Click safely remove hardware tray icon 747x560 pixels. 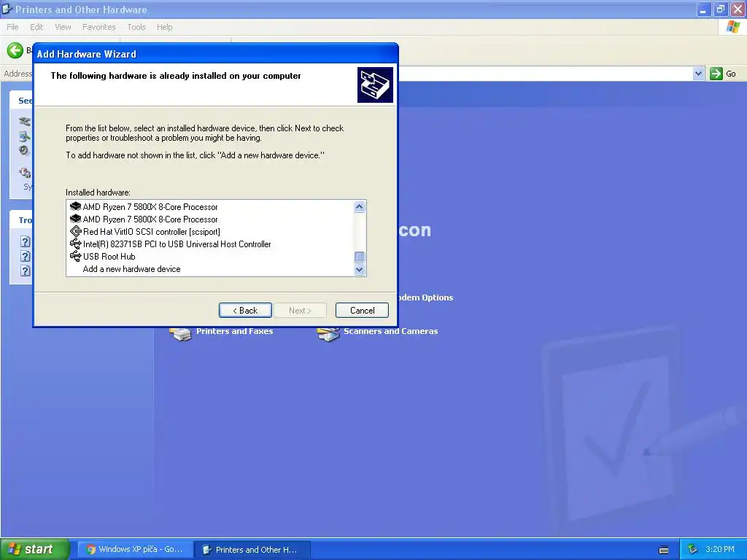[693, 550]
